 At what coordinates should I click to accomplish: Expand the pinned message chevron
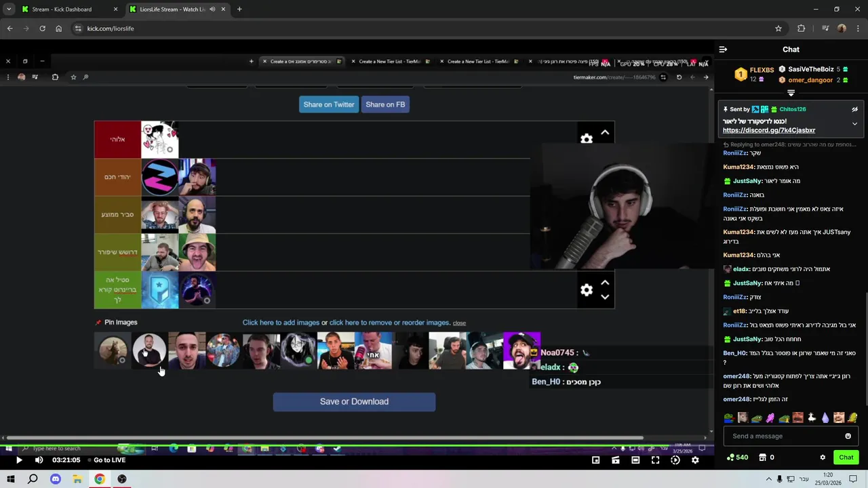tap(854, 124)
